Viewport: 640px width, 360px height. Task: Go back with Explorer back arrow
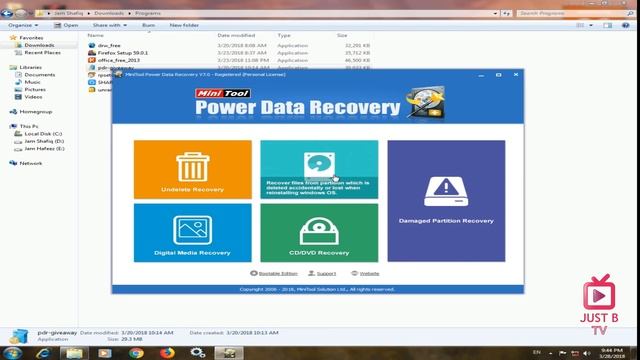[x=7, y=13]
